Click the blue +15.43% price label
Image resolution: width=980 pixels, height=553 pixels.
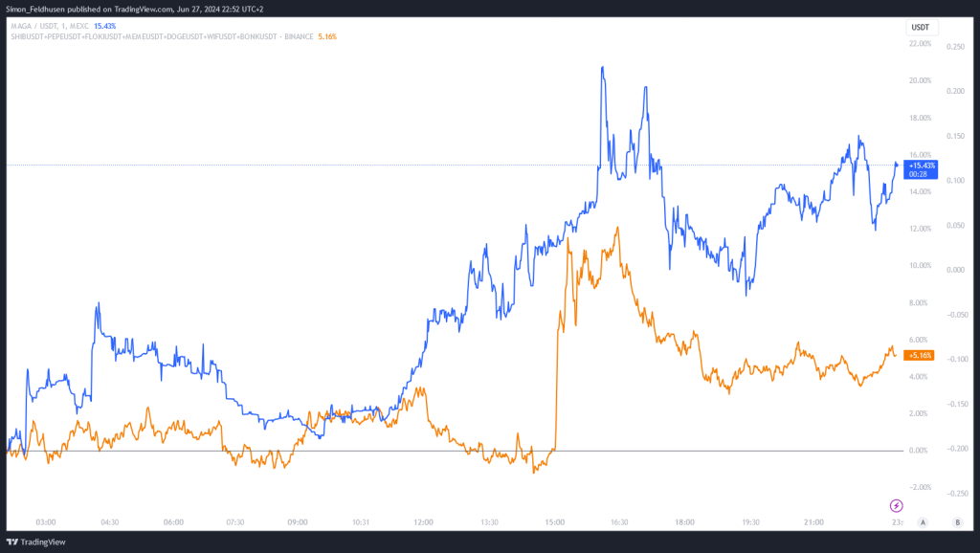922,166
